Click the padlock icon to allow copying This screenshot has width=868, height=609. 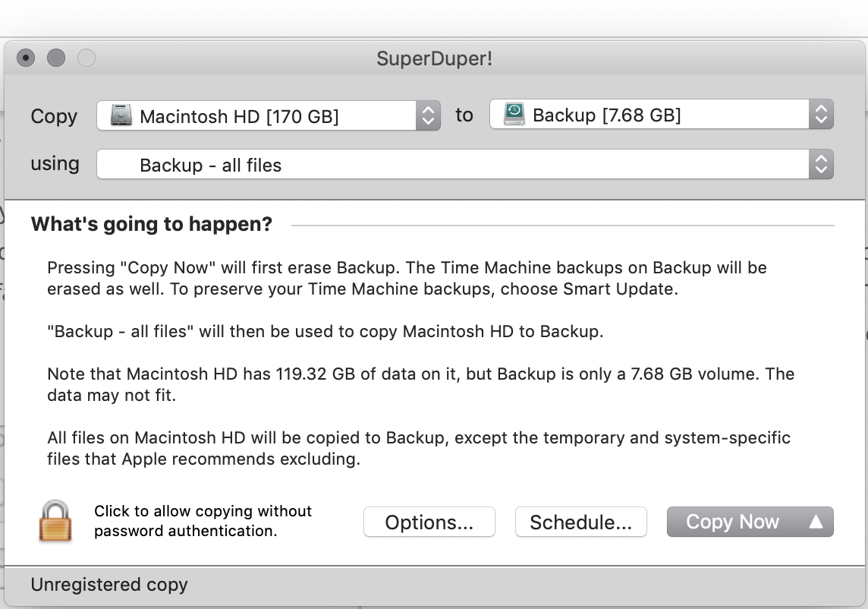pyautogui.click(x=55, y=521)
